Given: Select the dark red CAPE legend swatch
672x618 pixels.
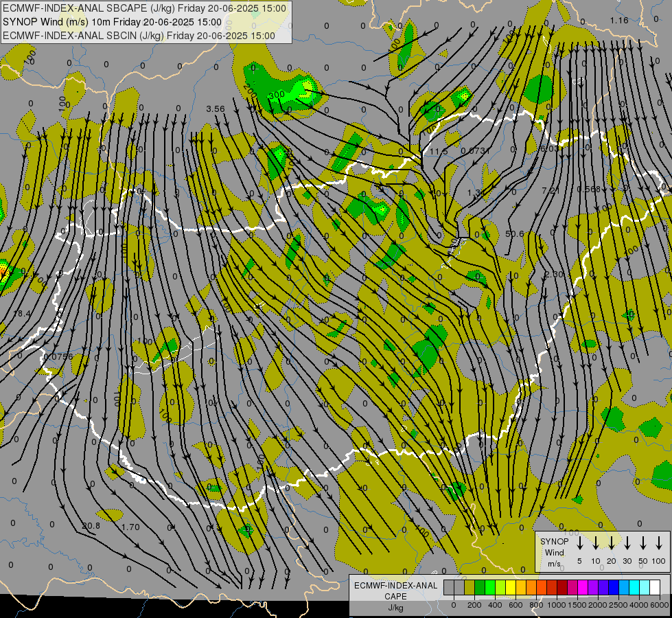Looking at the screenshot, I should [562, 588].
